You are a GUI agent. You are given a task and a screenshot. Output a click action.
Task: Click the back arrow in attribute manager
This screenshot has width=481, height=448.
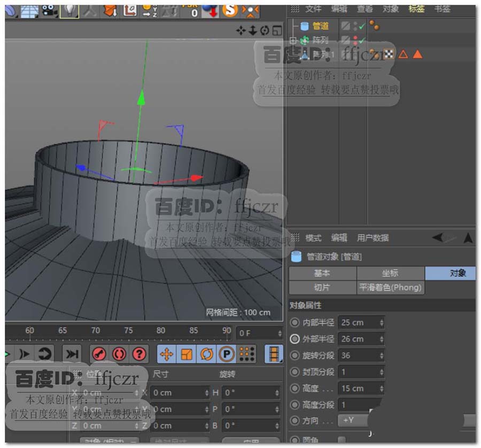tap(437, 237)
